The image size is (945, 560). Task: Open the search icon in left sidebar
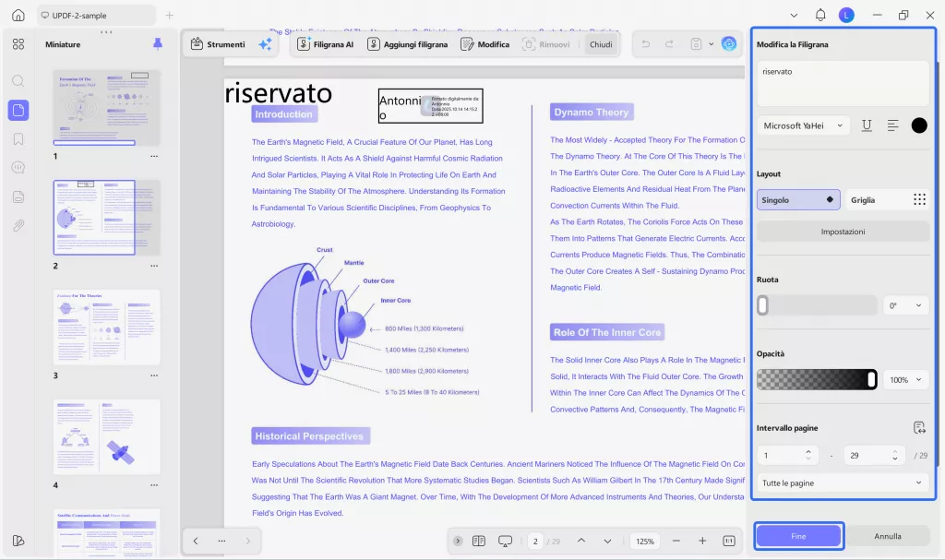pos(18,81)
